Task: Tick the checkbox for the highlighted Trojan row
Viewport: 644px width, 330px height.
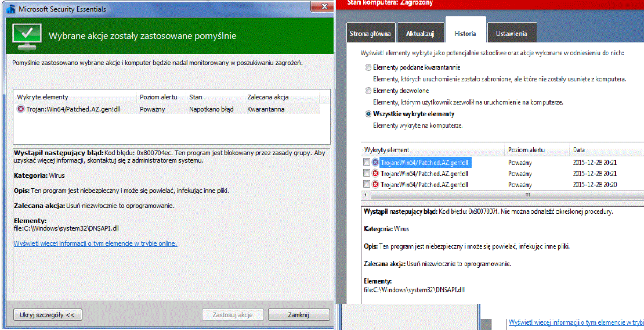Action: (367, 163)
